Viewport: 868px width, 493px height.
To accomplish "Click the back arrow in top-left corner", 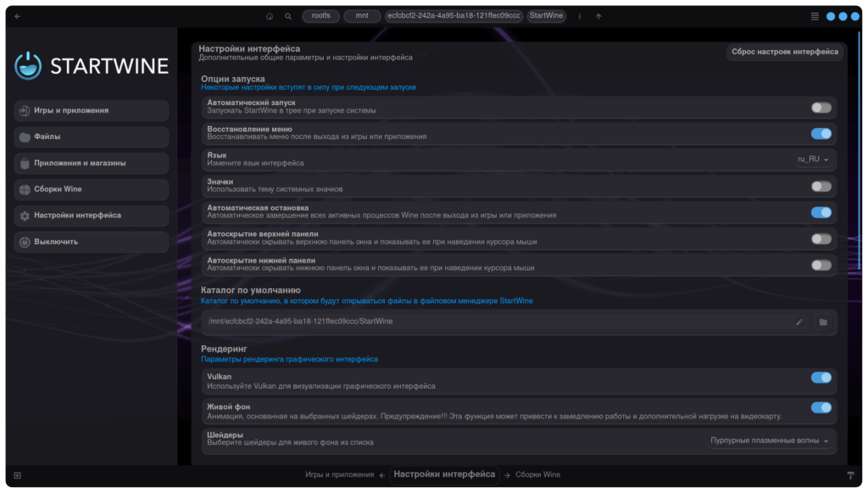I will (18, 17).
